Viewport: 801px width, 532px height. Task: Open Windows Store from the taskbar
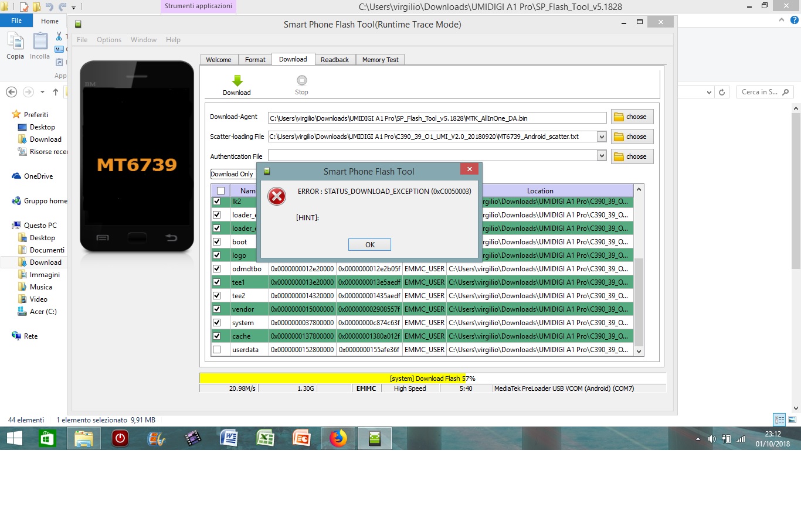(x=47, y=438)
